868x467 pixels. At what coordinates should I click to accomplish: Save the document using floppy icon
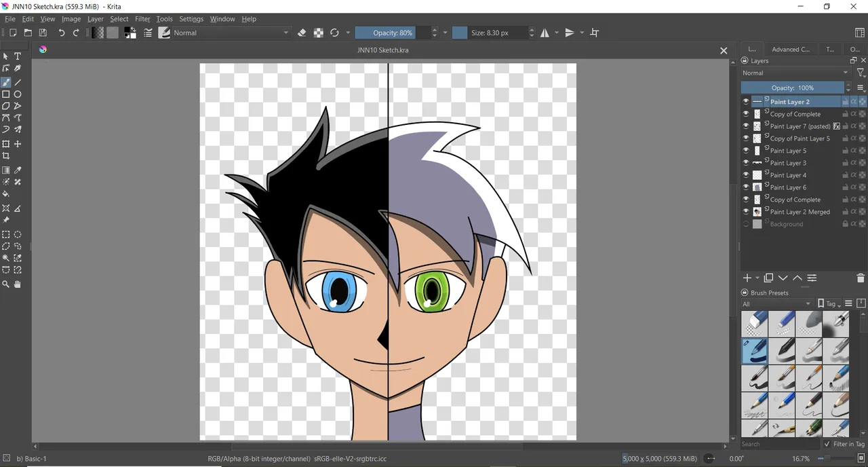[43, 33]
